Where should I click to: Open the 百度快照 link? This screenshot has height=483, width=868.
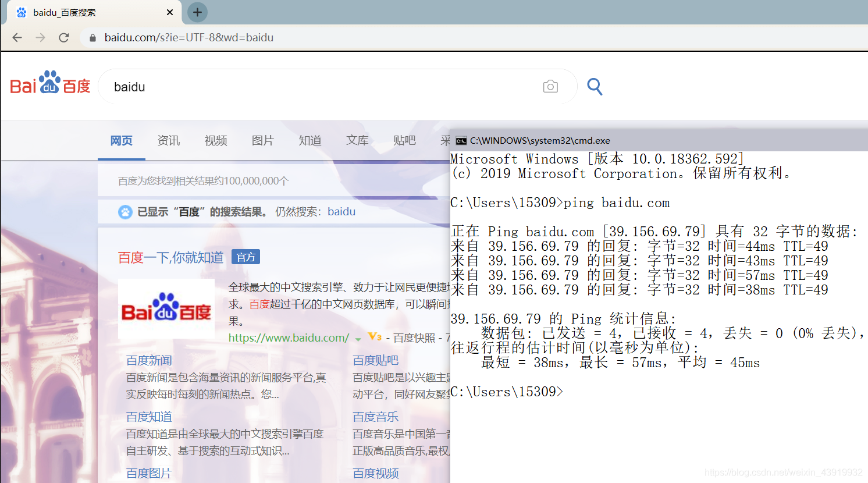[414, 338]
